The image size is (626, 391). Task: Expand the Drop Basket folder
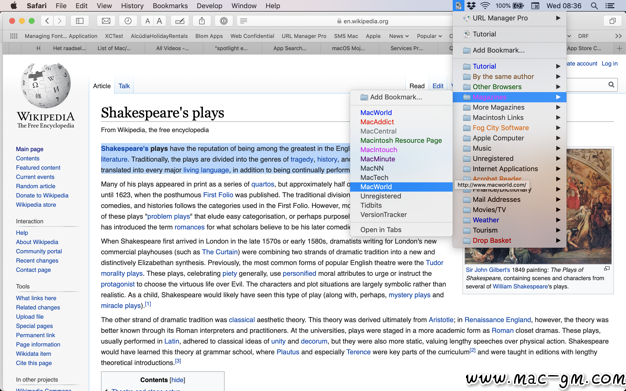(x=509, y=240)
